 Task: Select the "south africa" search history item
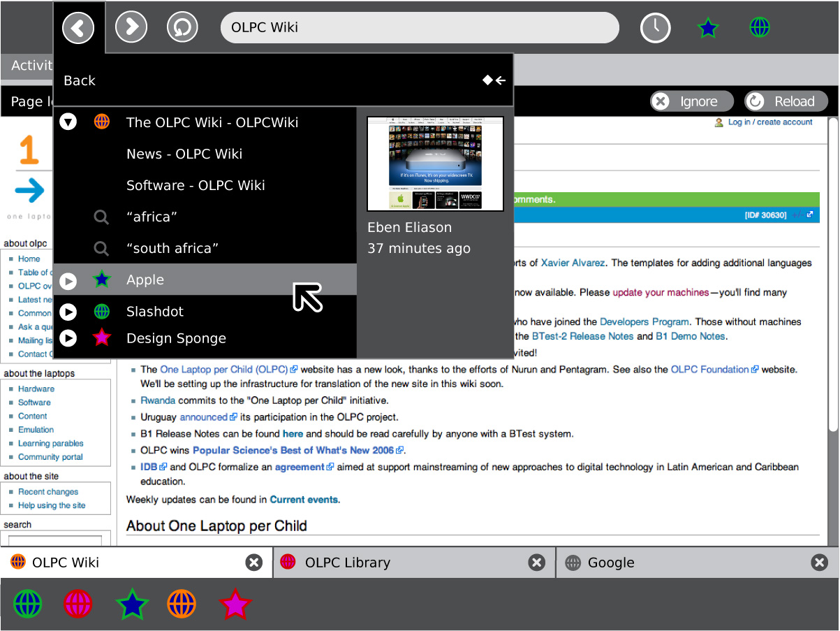pos(172,248)
